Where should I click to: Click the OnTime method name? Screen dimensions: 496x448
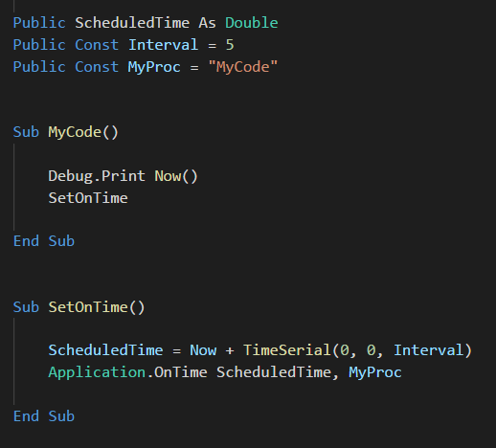click(180, 372)
